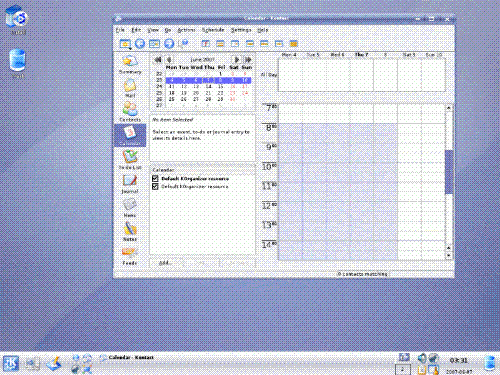Click the agenda vertical scrollbar thumb
The height and width of the screenshot is (375, 500).
click(x=449, y=172)
